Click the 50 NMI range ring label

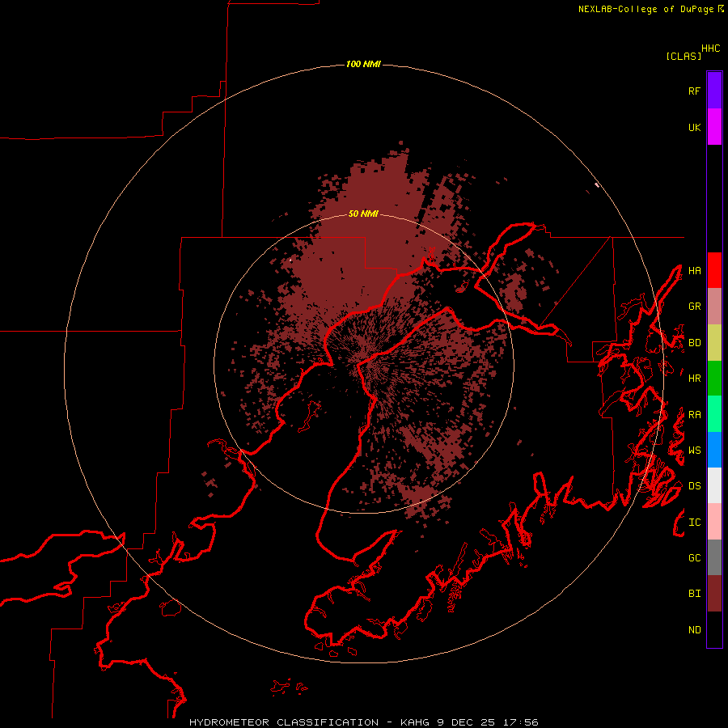tap(363, 214)
